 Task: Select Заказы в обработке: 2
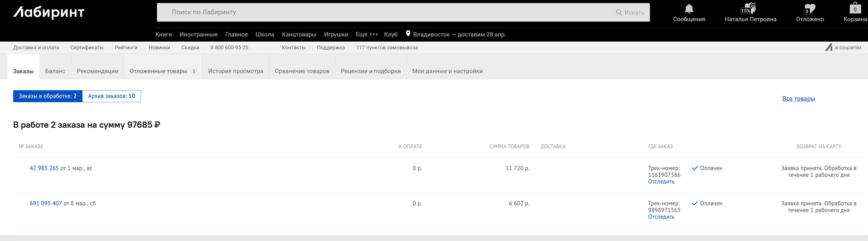47,96
